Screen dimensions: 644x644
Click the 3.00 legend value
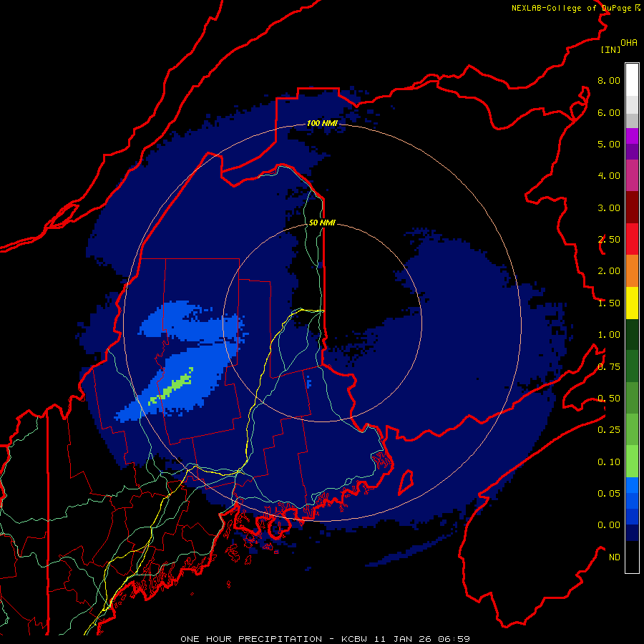pos(609,208)
